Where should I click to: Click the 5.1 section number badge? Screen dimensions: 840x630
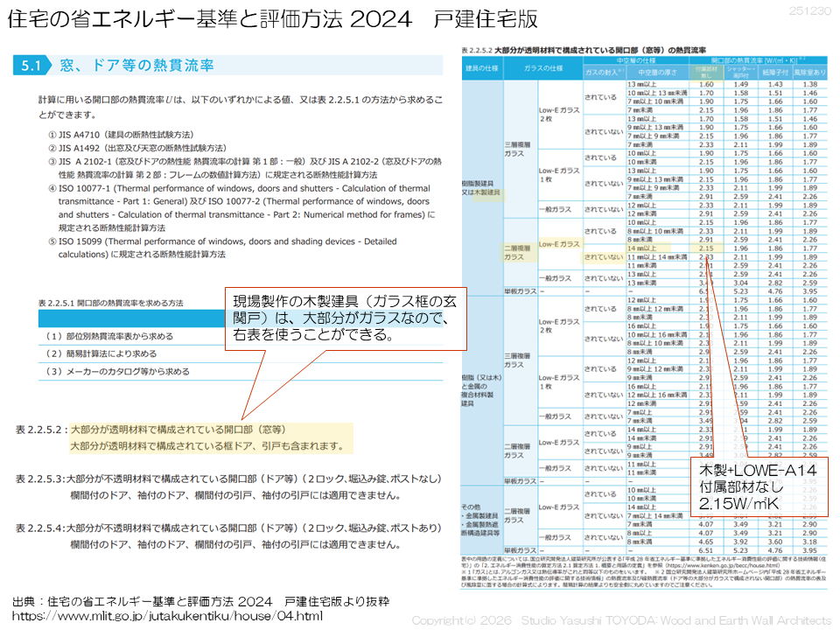pyautogui.click(x=33, y=66)
